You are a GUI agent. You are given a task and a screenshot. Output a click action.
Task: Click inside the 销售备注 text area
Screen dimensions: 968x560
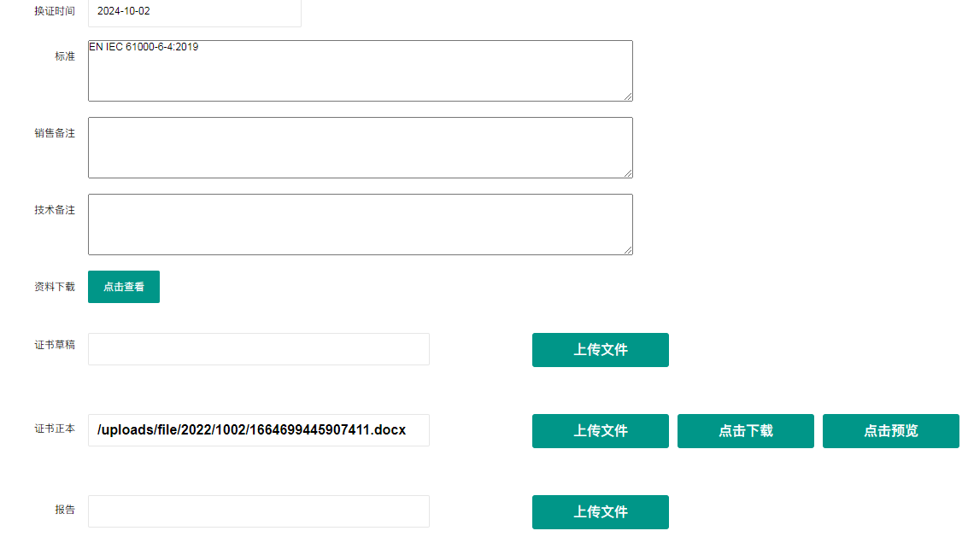(360, 148)
